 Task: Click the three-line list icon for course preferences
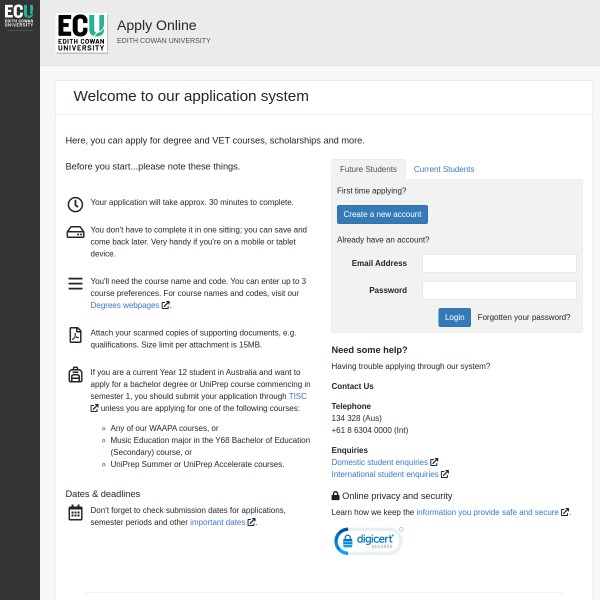tap(75, 283)
